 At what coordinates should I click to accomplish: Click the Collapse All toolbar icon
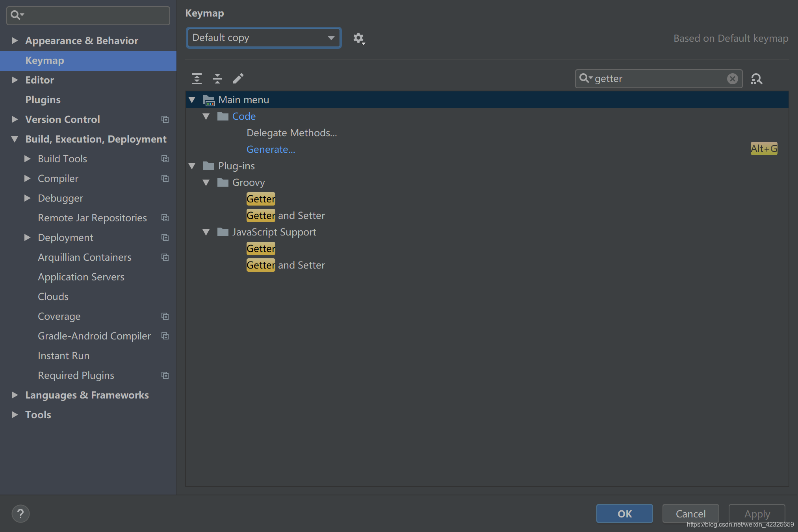point(217,79)
